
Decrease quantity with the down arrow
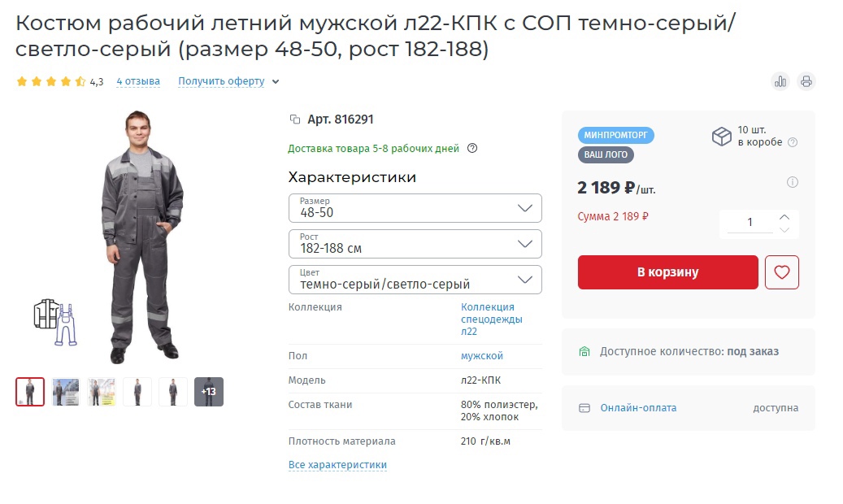(x=784, y=230)
